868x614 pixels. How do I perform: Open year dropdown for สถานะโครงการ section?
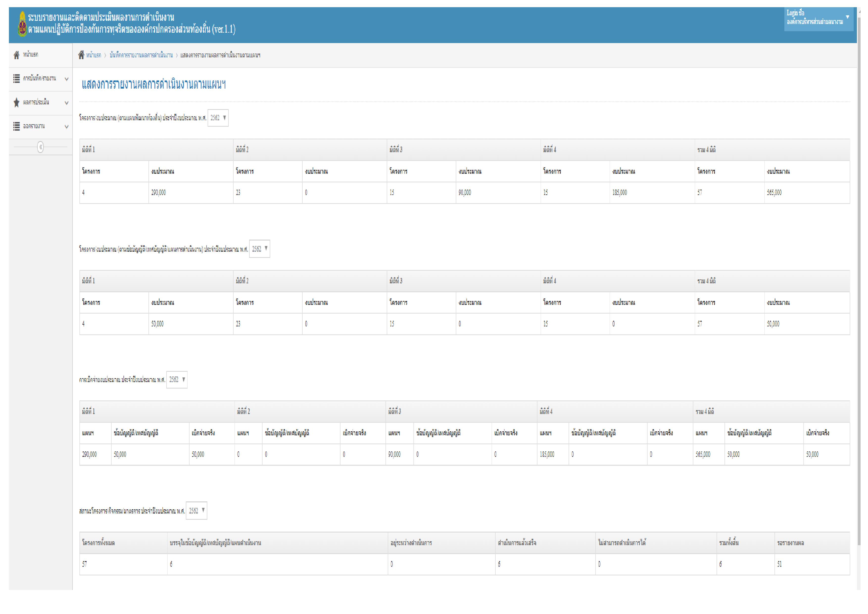[x=196, y=511]
